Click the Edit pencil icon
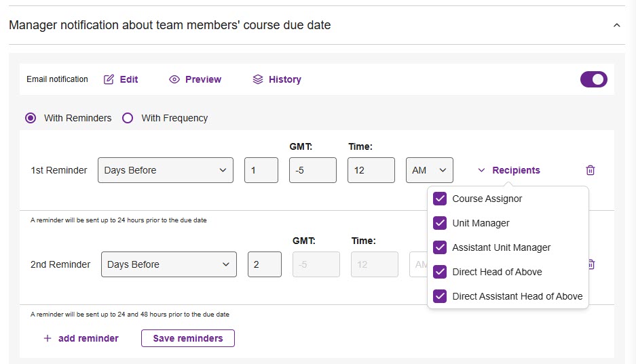This screenshot has height=364, width=636. click(109, 79)
